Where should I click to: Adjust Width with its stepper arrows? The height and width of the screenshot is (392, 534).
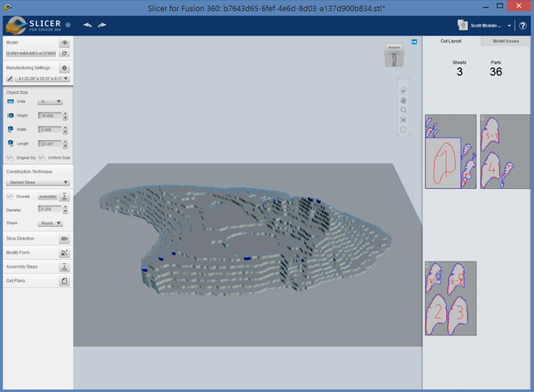pos(65,129)
